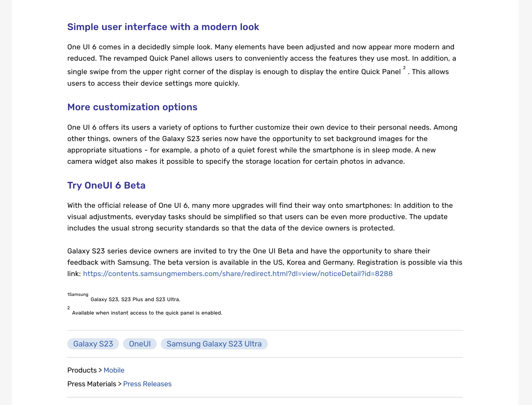The height and width of the screenshot is (405, 532).
Task: Click the 'More customization options' heading
Action: point(132,107)
